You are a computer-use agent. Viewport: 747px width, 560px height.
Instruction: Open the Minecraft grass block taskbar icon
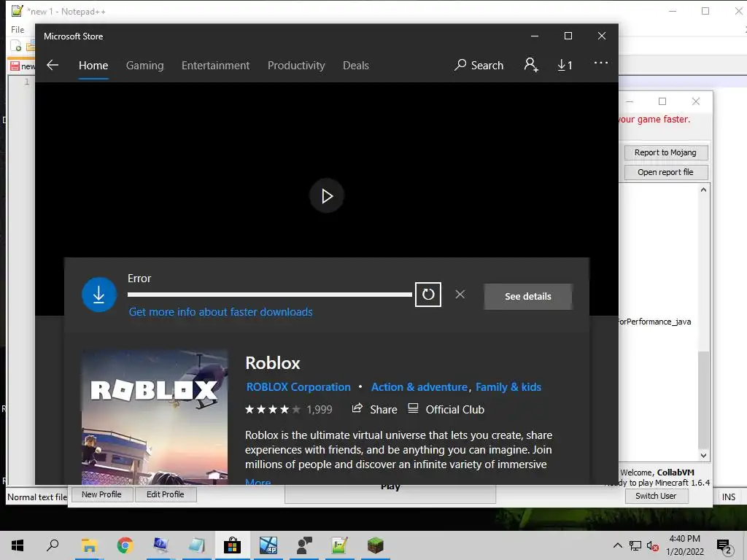click(376, 545)
